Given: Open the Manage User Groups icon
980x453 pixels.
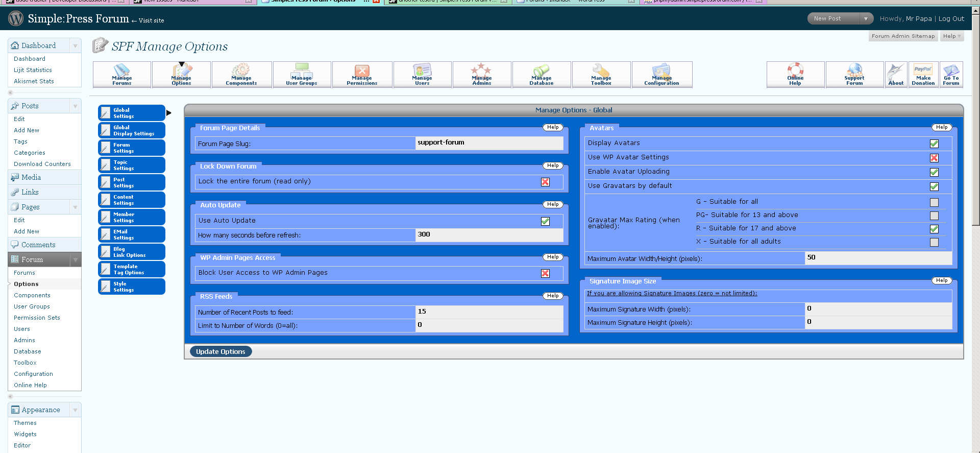Looking at the screenshot, I should point(302,75).
